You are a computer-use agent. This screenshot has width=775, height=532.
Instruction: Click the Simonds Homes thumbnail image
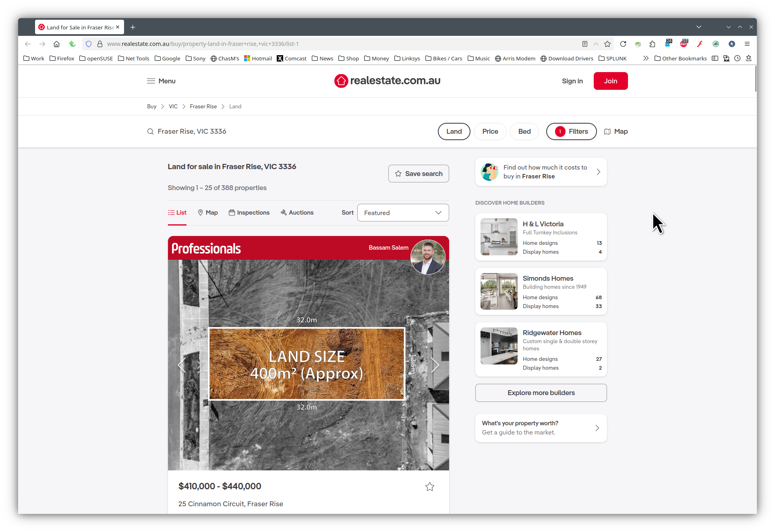[x=499, y=291]
